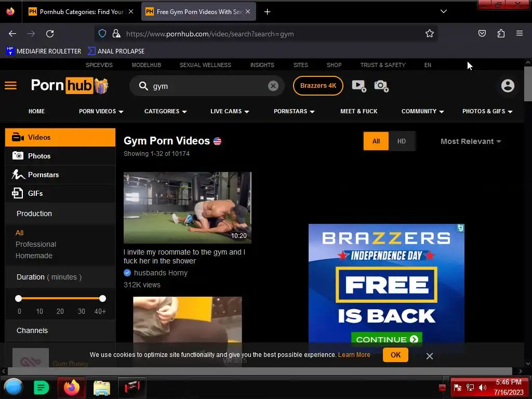Click the site logo in the header
The width and height of the screenshot is (532, 399).
(69, 86)
